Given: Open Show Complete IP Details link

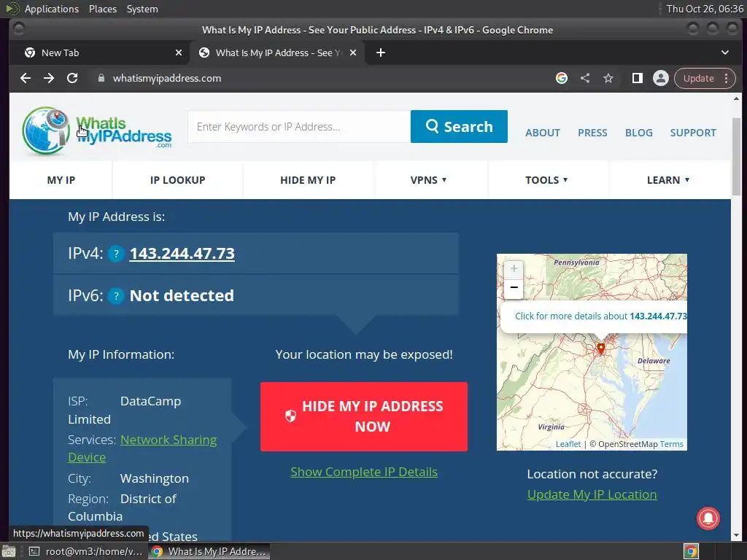Looking at the screenshot, I should (x=364, y=472).
